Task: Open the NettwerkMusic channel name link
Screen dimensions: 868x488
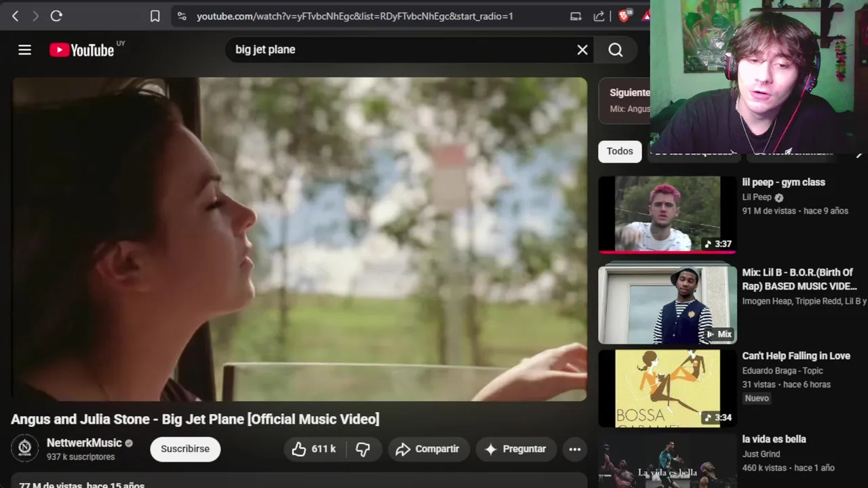Action: pos(84,443)
